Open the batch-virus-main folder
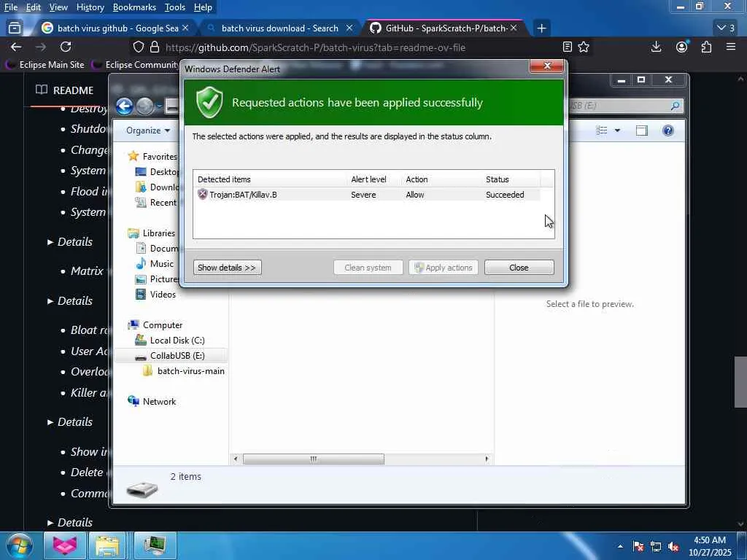This screenshot has height=560, width=747. click(184, 370)
